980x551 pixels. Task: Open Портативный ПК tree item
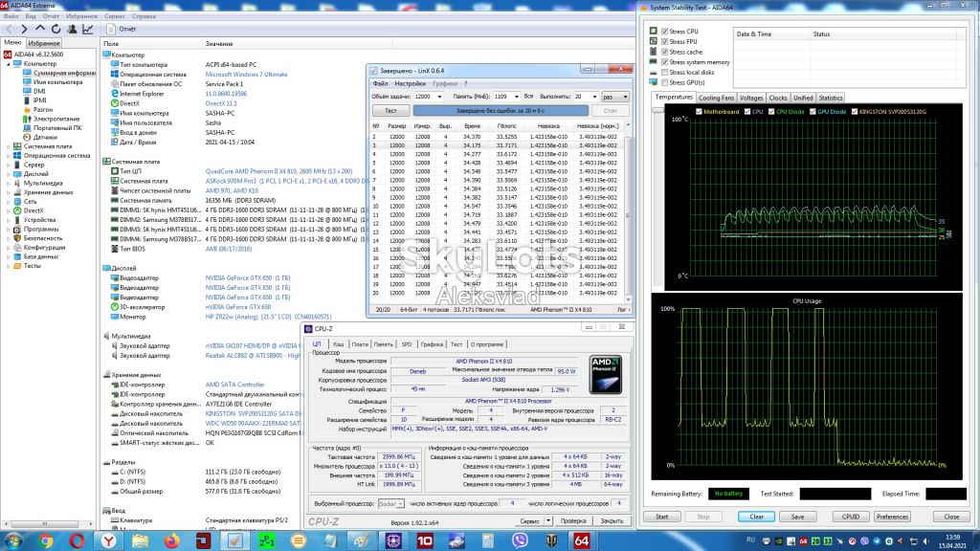pos(53,127)
